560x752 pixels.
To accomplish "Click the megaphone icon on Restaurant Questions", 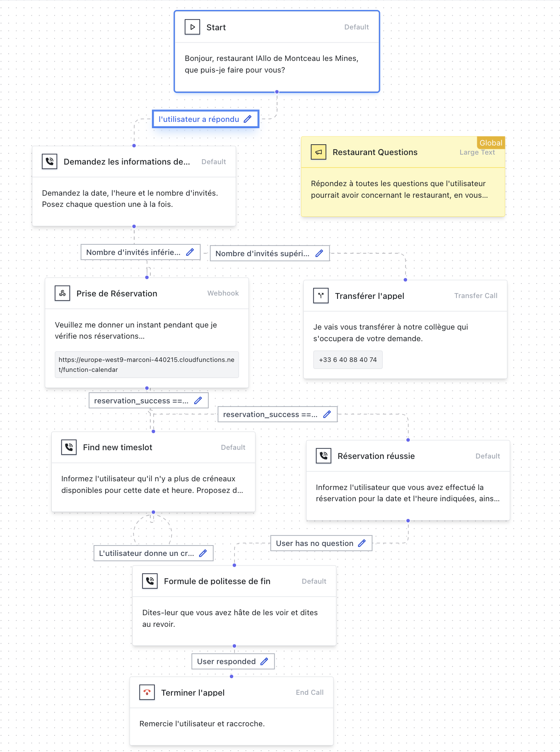I will pos(319,152).
